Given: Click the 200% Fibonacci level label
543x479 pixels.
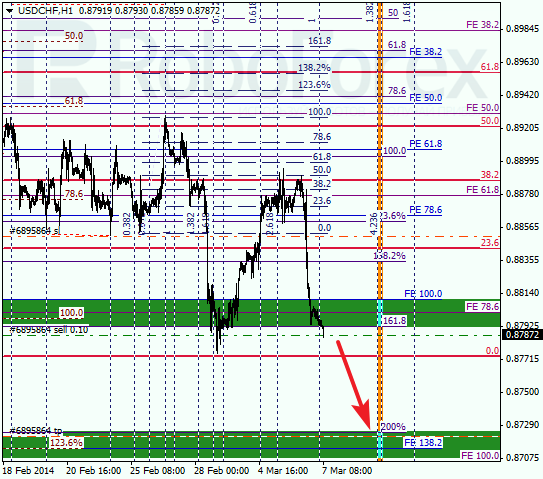Looking at the screenshot, I should point(393,426).
